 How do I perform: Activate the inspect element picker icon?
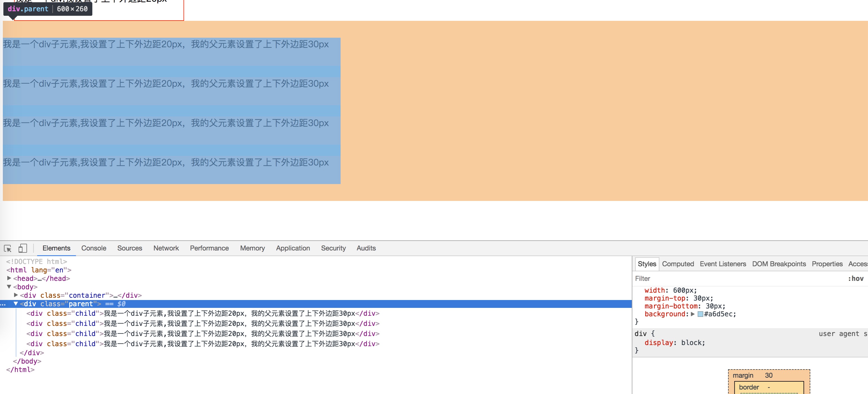tap(8, 249)
